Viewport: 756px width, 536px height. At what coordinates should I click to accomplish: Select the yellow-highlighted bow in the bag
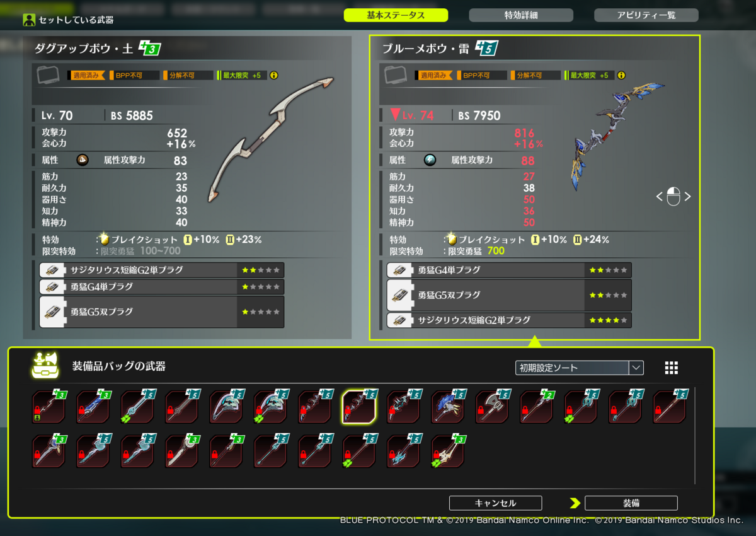[358, 407]
